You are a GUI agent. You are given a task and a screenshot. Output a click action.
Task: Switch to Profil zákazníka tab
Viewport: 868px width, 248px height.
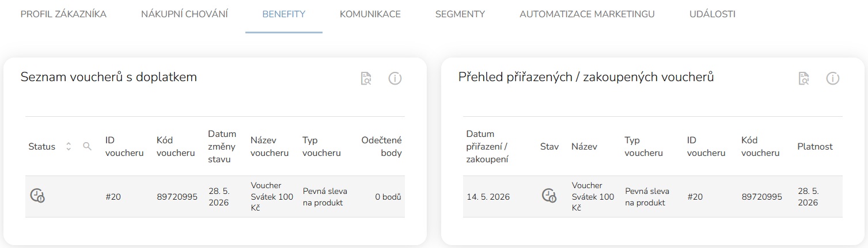63,14
